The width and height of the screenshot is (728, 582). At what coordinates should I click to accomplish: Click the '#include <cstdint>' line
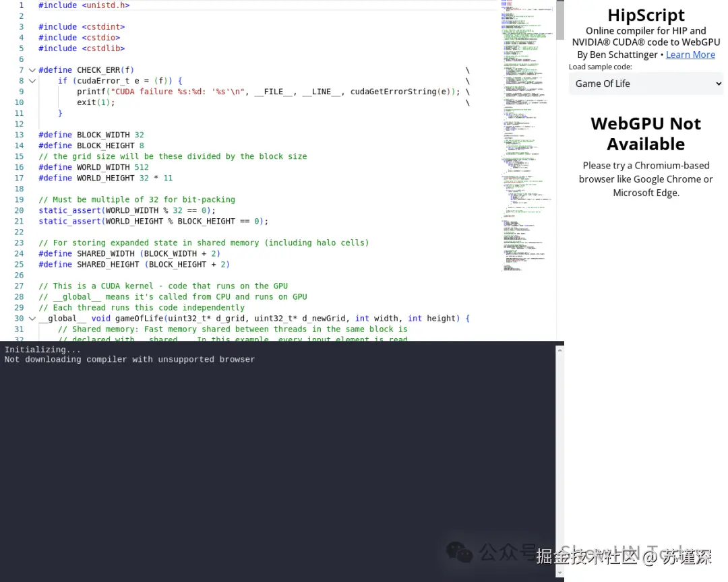82,27
